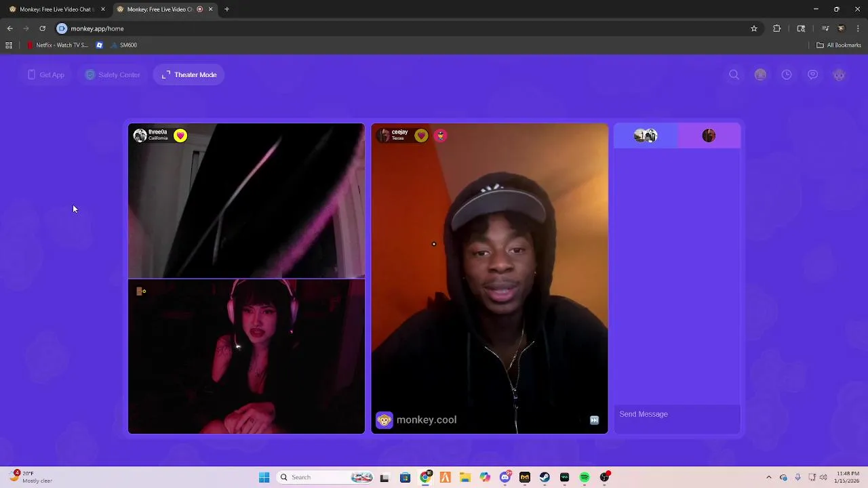Switch to the first Monkey browser tab
This screenshot has height=488, width=868.
click(x=56, y=9)
